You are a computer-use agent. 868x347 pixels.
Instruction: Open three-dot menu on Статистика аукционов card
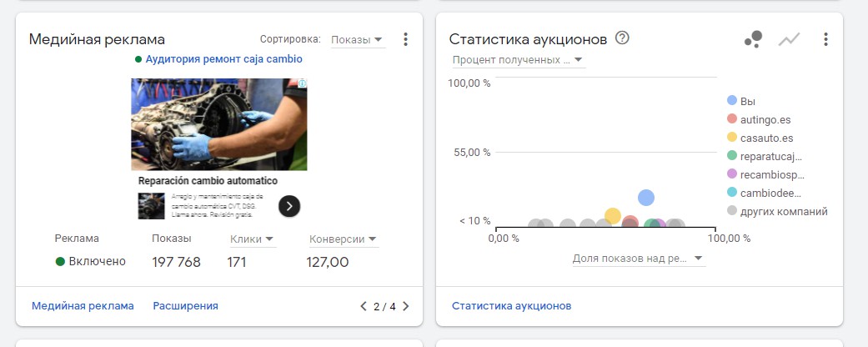point(825,39)
